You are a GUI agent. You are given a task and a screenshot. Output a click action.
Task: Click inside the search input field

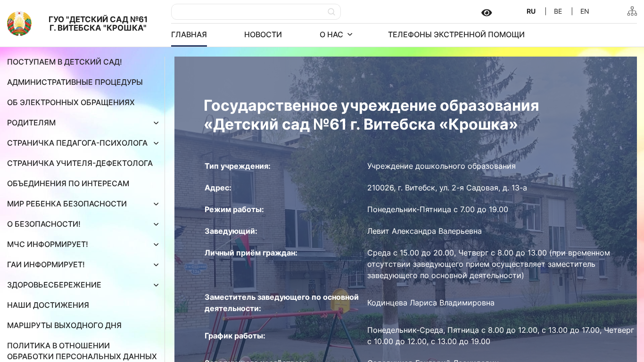coord(248,12)
